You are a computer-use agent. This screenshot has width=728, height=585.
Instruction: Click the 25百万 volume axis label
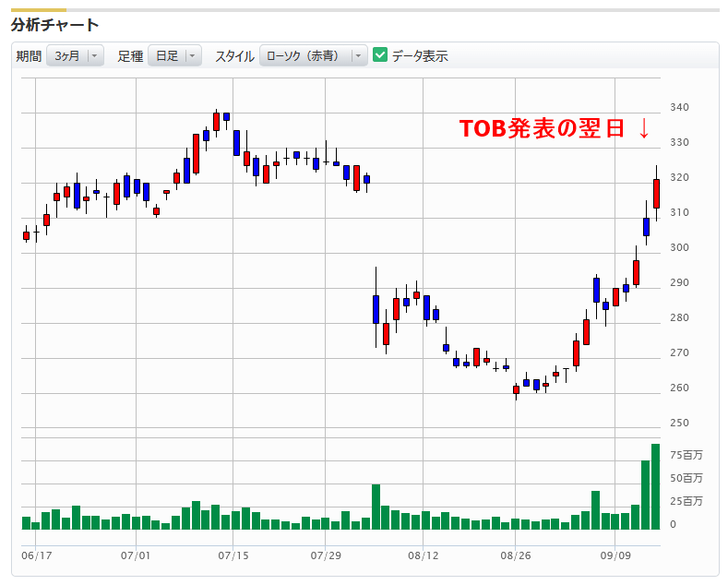(686, 501)
